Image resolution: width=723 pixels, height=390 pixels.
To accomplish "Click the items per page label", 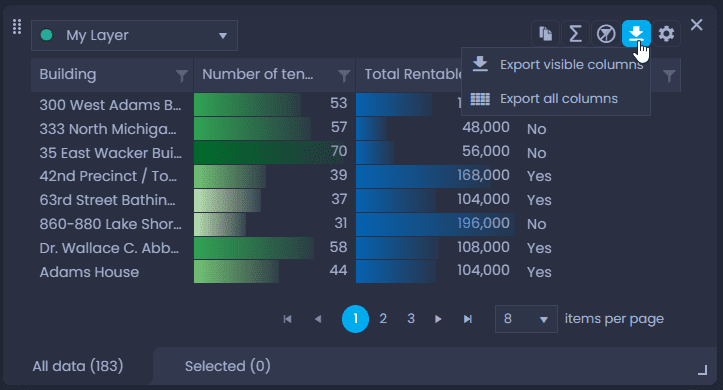I will (614, 319).
